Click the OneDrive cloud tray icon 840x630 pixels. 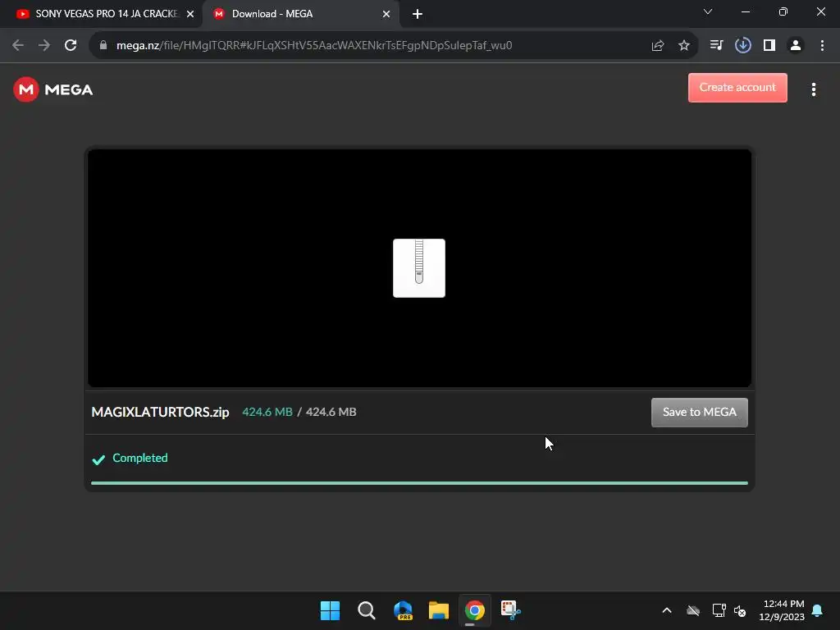pyautogui.click(x=693, y=610)
